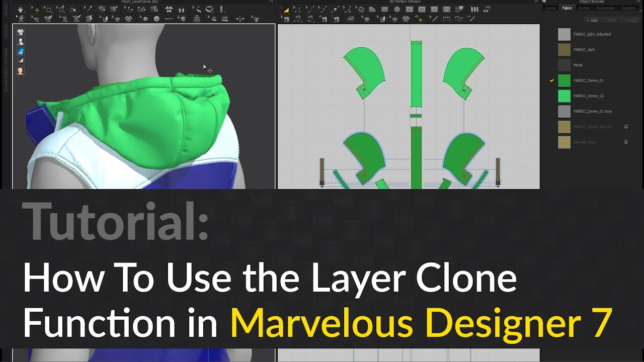Select the measuring tape loop icon
Screen dimensions: 644x362
[209, 10]
